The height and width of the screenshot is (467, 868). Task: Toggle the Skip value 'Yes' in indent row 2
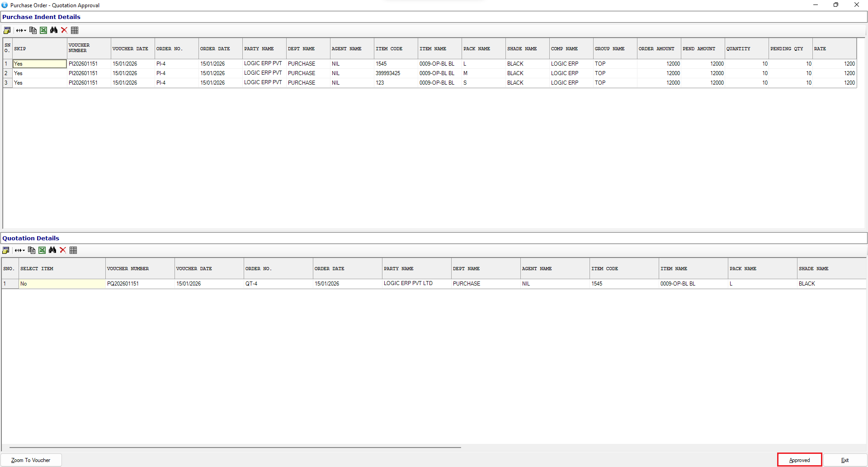point(40,73)
